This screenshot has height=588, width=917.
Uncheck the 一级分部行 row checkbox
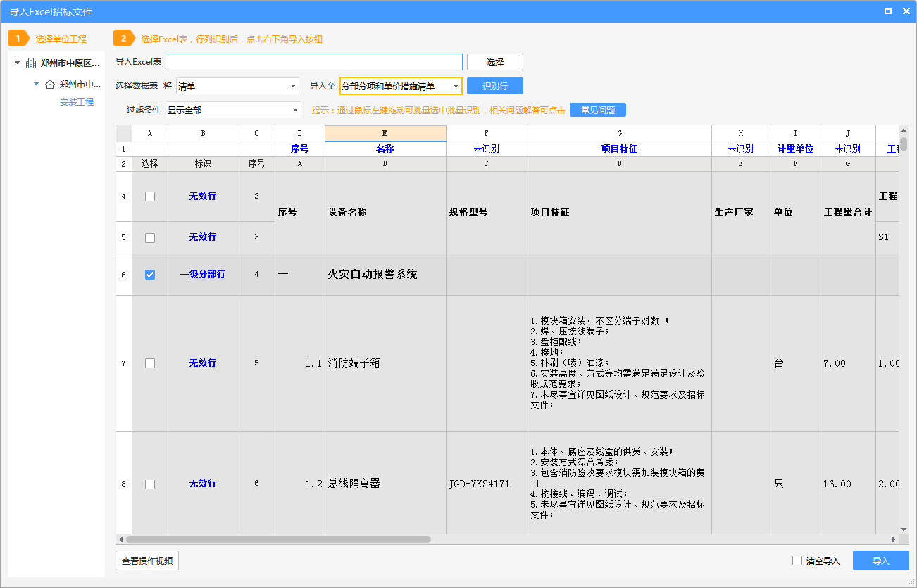[150, 275]
